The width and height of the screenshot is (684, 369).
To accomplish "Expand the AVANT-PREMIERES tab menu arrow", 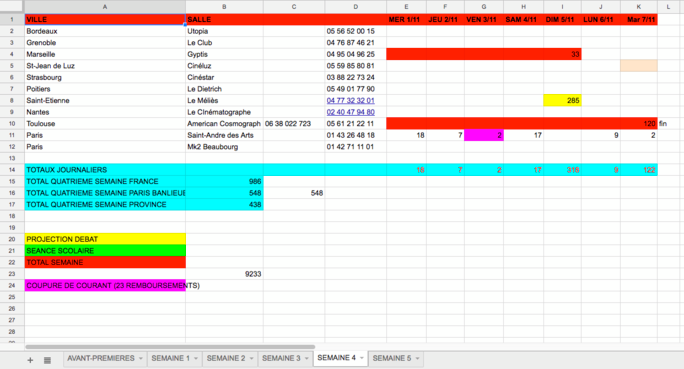I will (x=141, y=359).
